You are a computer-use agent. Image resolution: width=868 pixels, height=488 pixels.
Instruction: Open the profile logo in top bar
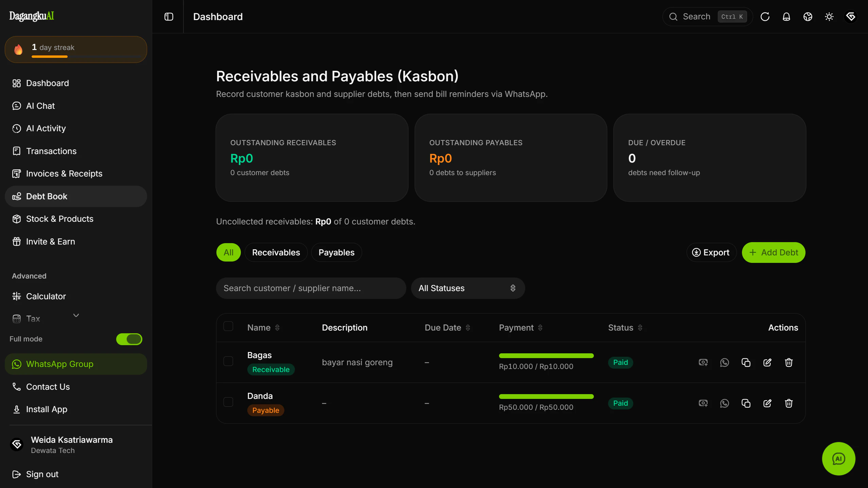[x=850, y=17]
